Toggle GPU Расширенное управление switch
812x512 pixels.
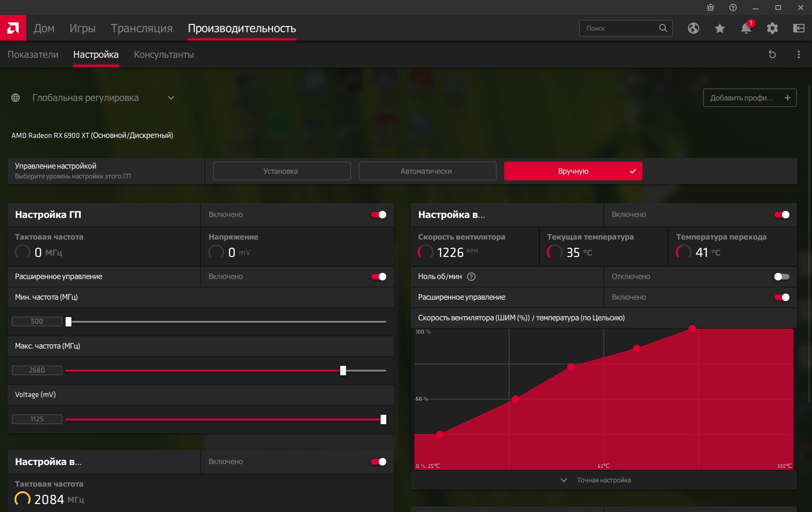[x=379, y=277]
